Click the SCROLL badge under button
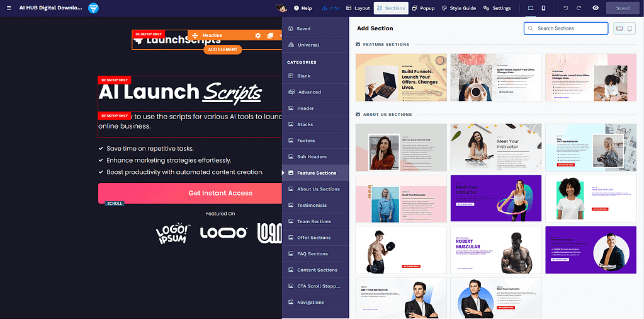 pyautogui.click(x=114, y=204)
